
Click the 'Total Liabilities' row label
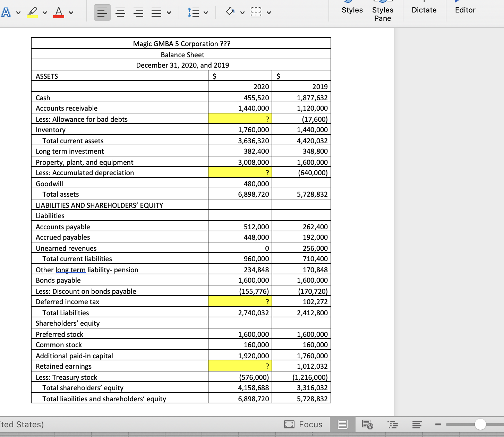click(66, 313)
